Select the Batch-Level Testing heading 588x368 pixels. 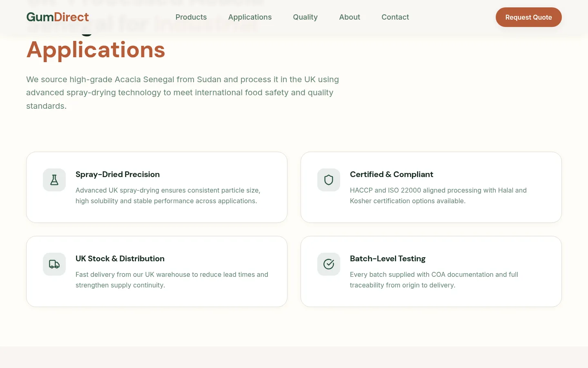(388, 259)
